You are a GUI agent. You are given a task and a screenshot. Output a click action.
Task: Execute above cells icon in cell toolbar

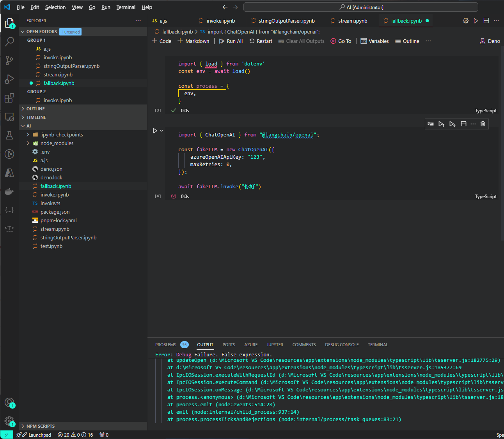point(441,124)
